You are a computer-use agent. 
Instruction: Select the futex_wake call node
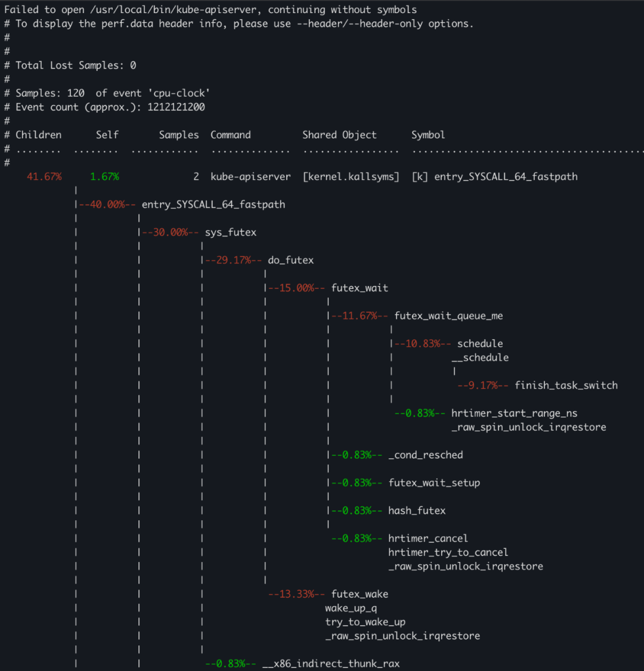click(360, 594)
